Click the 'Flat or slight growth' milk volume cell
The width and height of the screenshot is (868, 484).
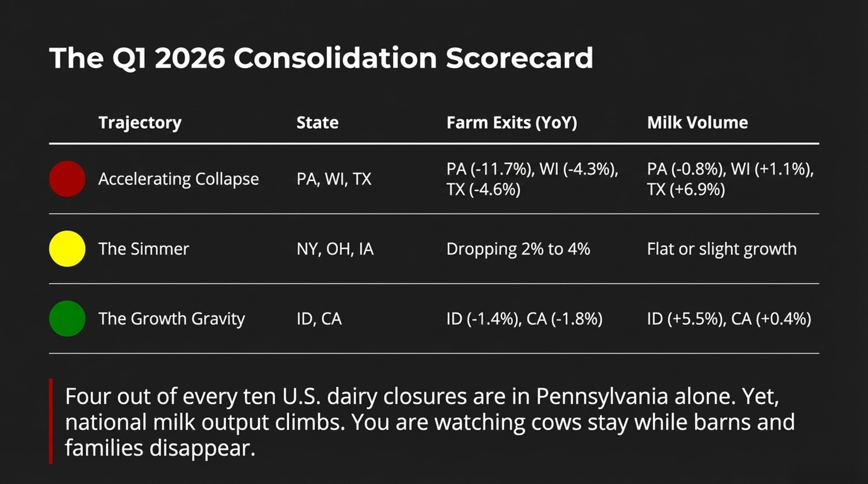[x=722, y=249]
